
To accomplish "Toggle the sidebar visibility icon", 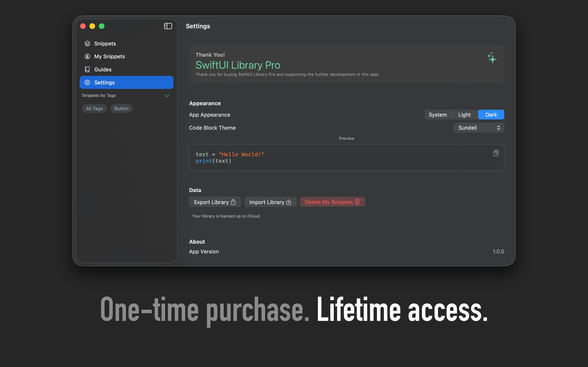I will click(168, 26).
